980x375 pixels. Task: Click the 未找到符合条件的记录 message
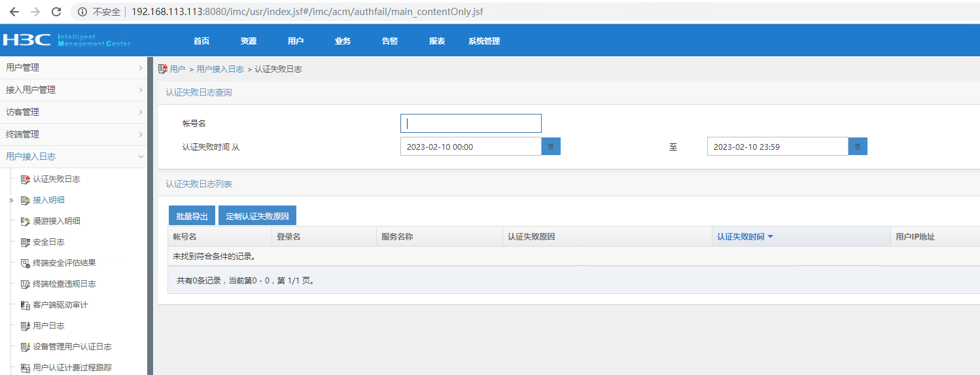tap(214, 256)
